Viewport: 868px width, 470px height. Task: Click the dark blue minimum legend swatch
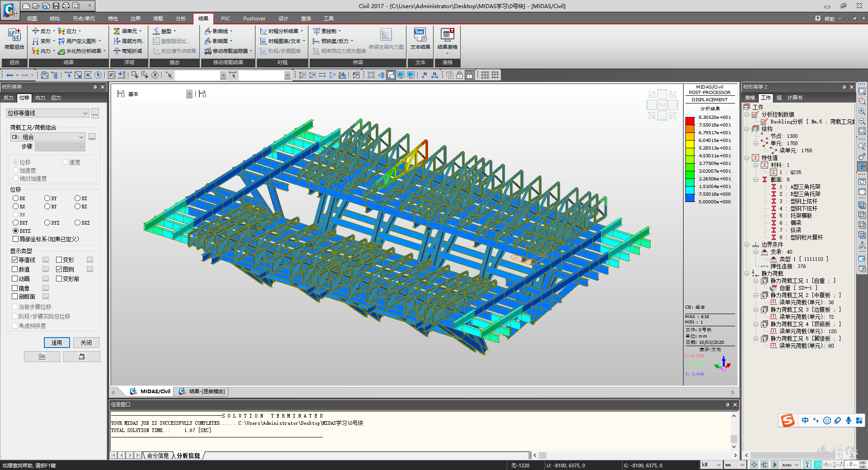(690, 197)
